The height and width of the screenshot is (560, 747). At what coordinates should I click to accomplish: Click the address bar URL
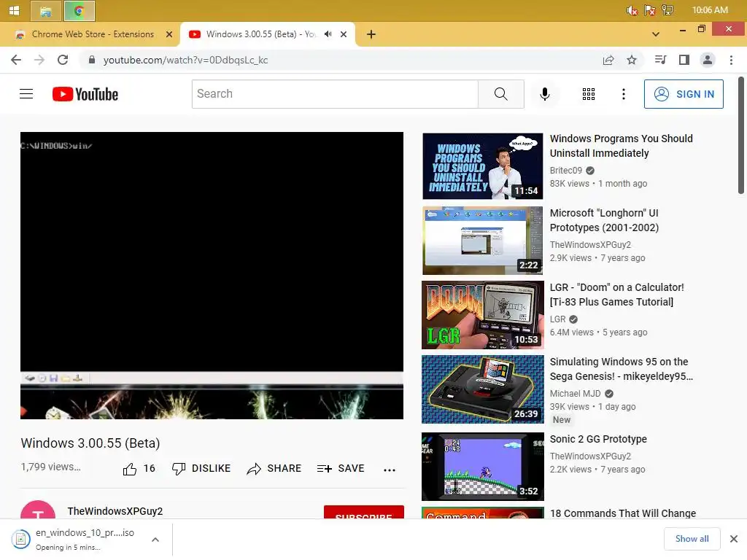point(186,60)
